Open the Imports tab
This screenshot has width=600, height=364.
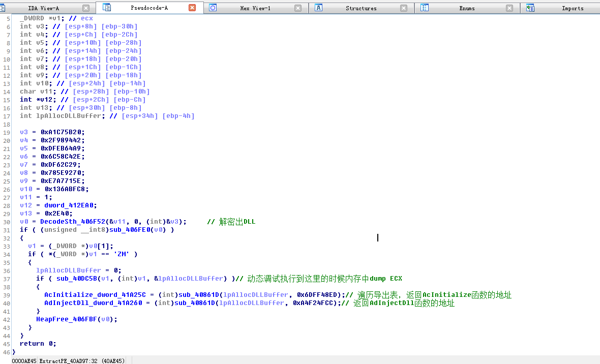pos(573,8)
